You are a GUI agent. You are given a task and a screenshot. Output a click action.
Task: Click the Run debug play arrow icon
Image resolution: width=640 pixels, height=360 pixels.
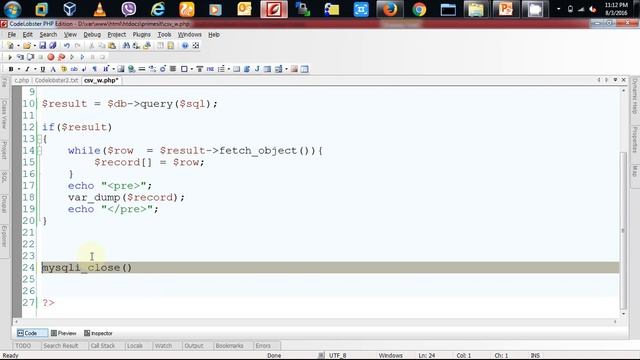[10, 57]
